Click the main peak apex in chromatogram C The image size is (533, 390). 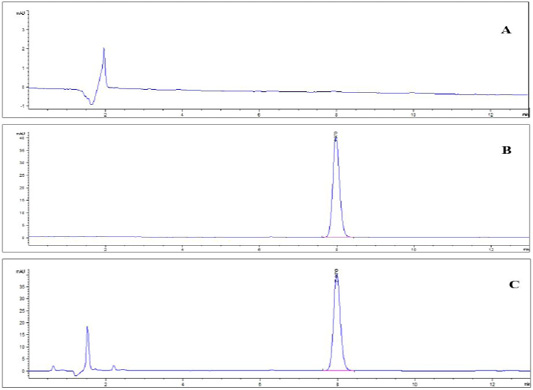click(x=337, y=276)
